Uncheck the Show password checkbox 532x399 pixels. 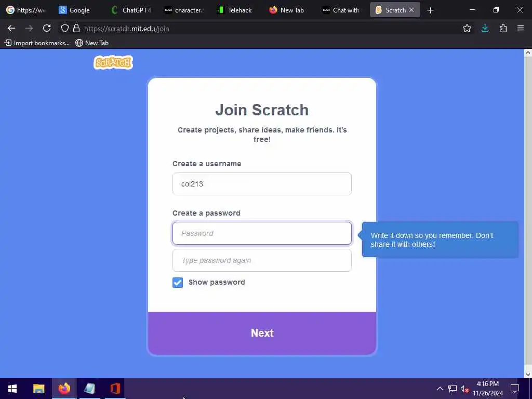point(178,282)
